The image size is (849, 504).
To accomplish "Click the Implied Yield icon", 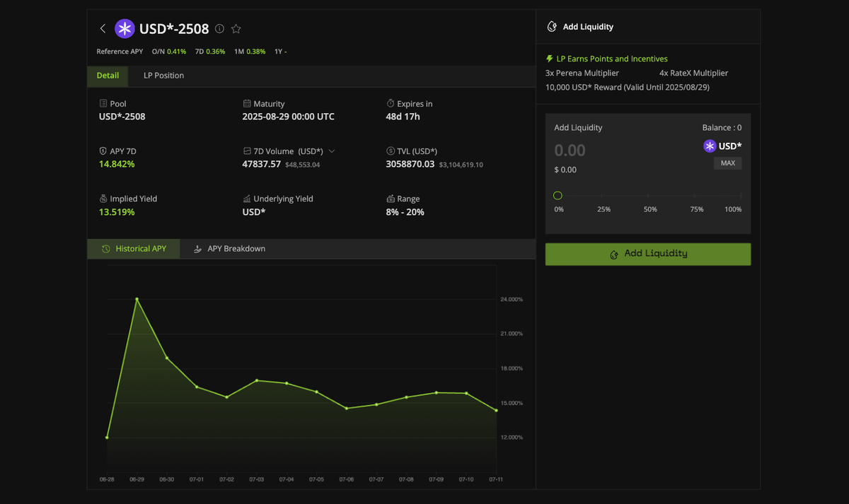I will (103, 199).
